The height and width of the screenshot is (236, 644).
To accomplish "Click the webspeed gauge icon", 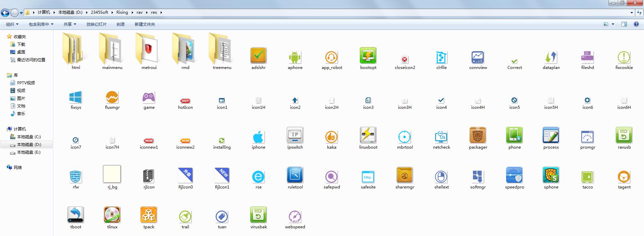I will tap(295, 217).
